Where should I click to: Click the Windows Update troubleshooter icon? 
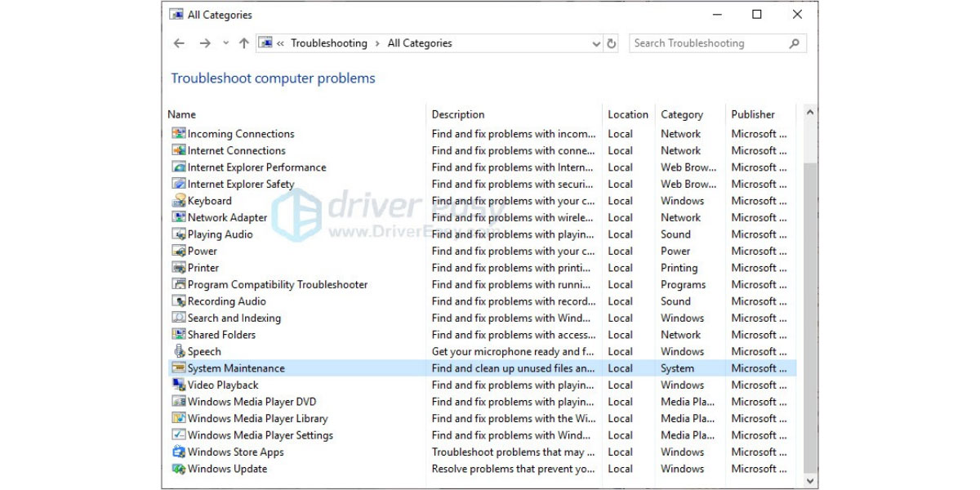179,468
